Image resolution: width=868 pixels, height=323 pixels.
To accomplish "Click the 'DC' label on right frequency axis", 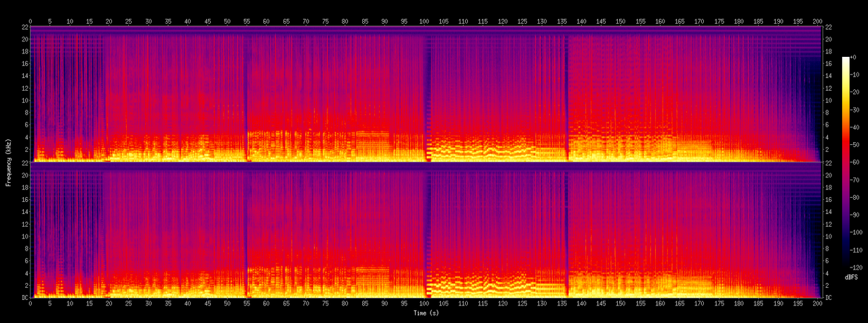I will point(828,298).
